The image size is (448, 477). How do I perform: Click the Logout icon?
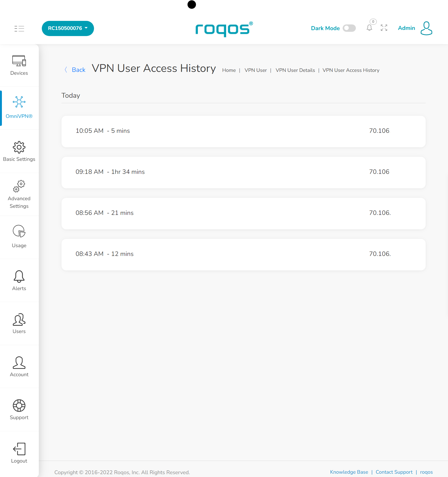[19, 449]
